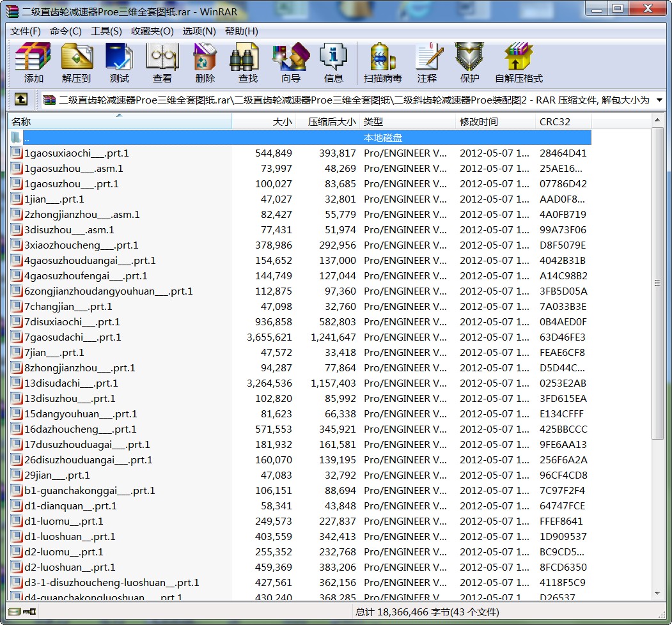Click the 自解压格式 (SFX) icon
672x625 pixels.
click(519, 63)
